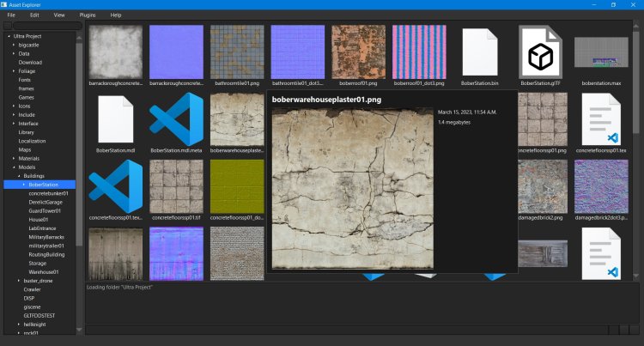Viewport: 644px width, 346px height.
Task: Expand the buster_drone folder arrow
Action: (x=20, y=281)
